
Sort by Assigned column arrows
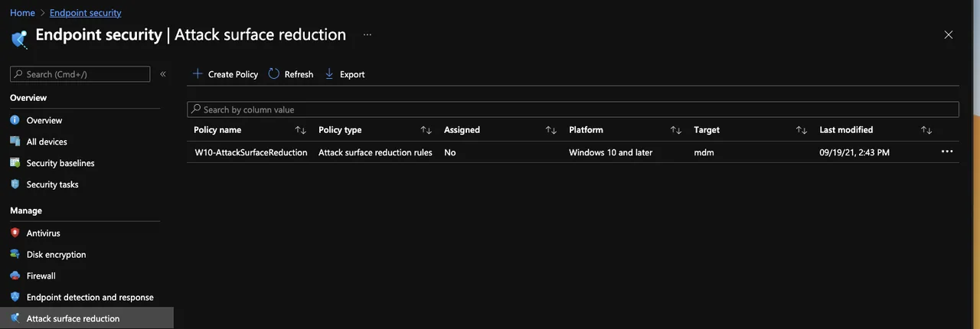coord(551,130)
